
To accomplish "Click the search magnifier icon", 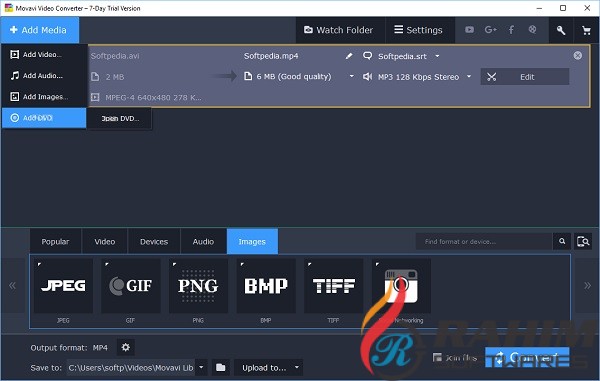I will (562, 241).
